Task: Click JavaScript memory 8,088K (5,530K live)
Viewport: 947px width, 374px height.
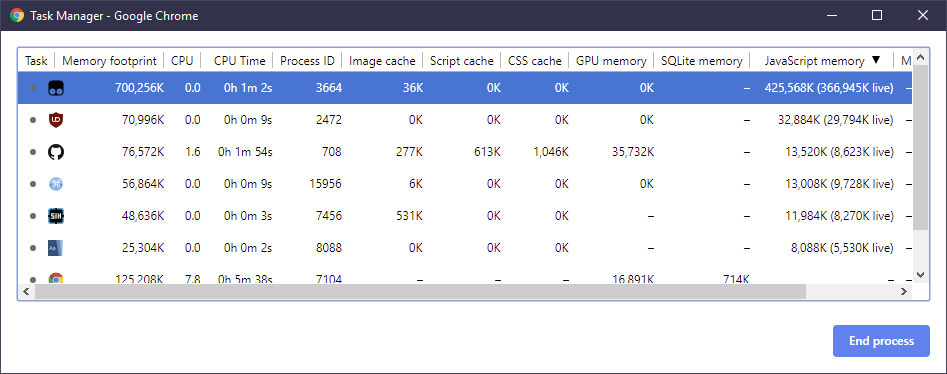Action: pyautogui.click(x=842, y=247)
